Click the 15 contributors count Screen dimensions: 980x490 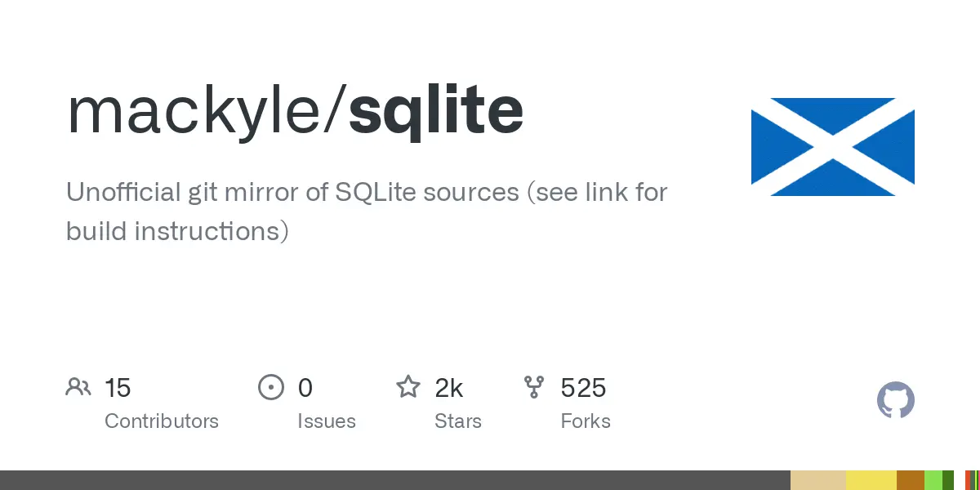tap(118, 388)
